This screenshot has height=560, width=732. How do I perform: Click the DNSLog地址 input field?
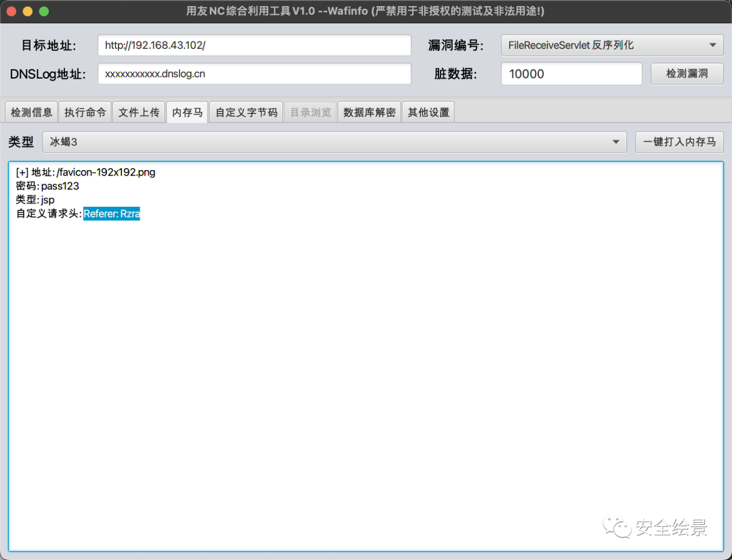[x=254, y=74]
